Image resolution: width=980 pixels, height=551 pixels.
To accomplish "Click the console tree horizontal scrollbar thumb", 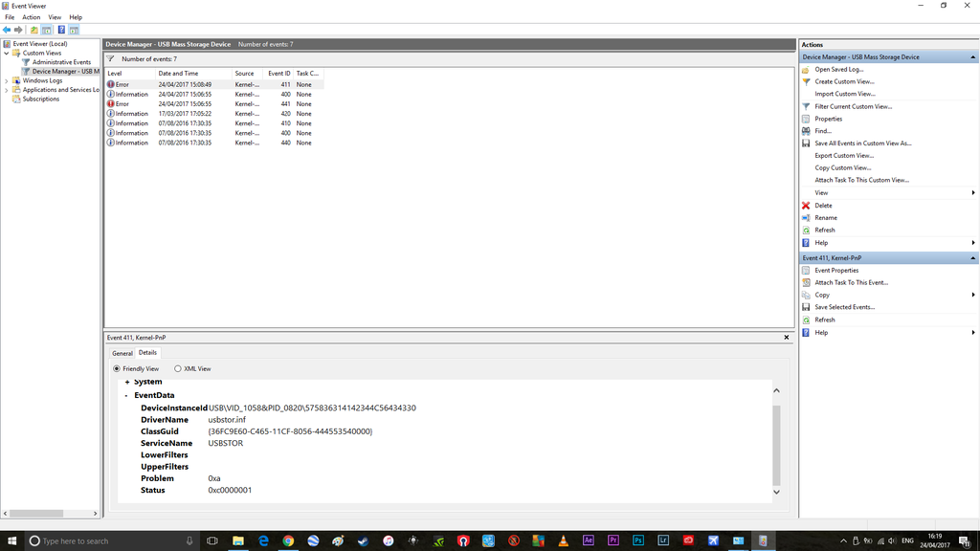I will click(36, 514).
